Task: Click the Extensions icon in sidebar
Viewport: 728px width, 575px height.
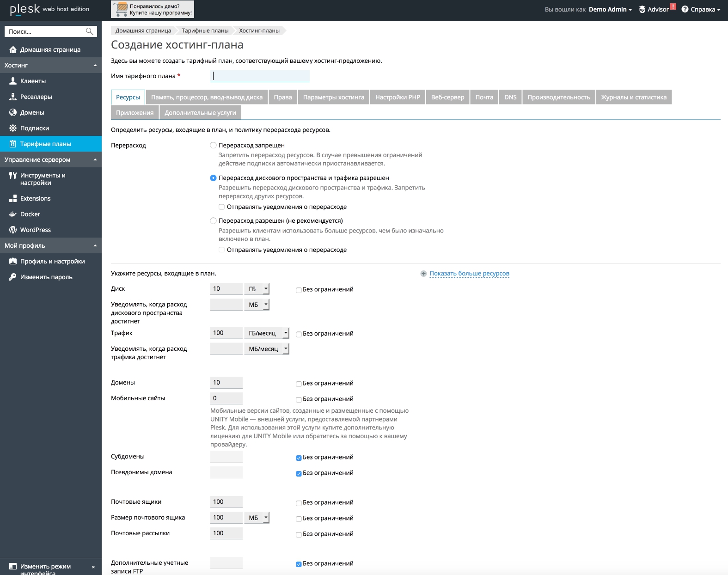Action: pos(13,198)
